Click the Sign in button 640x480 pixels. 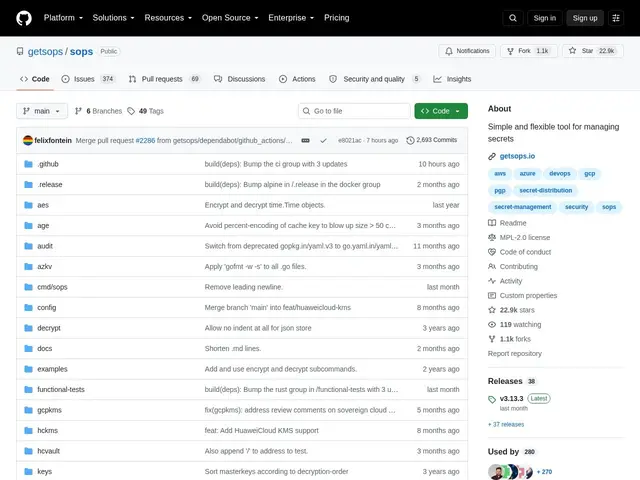[x=544, y=18]
